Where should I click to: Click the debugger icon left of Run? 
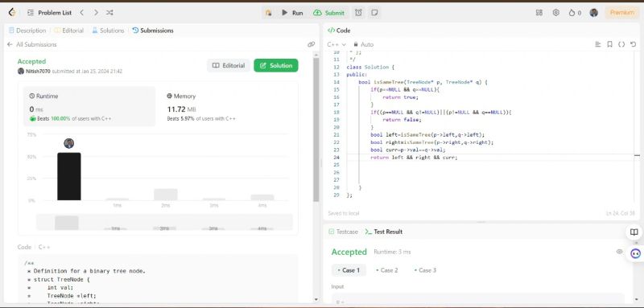point(268,13)
